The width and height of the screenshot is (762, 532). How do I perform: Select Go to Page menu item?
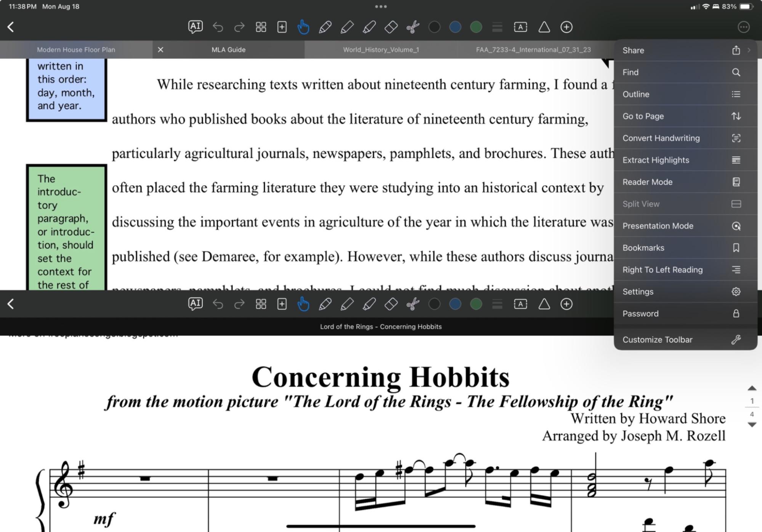[x=685, y=116]
